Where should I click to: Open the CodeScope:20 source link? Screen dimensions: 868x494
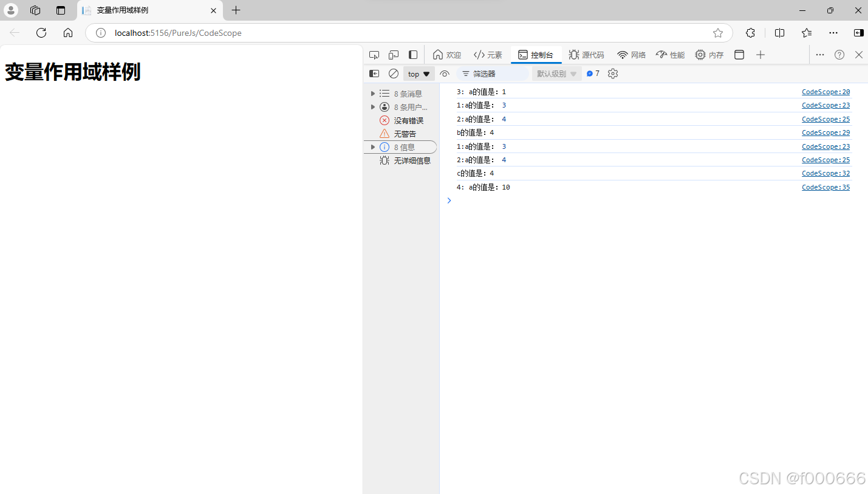(x=825, y=92)
